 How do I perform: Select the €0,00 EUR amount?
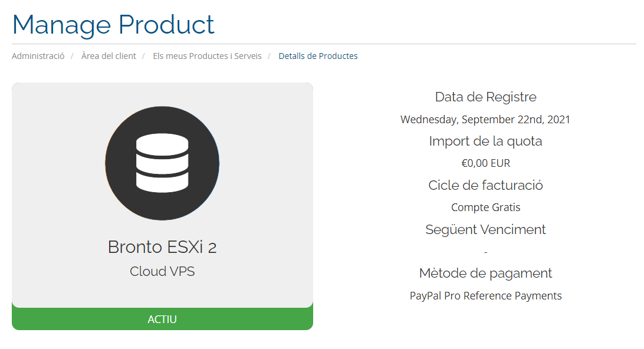pyautogui.click(x=485, y=163)
